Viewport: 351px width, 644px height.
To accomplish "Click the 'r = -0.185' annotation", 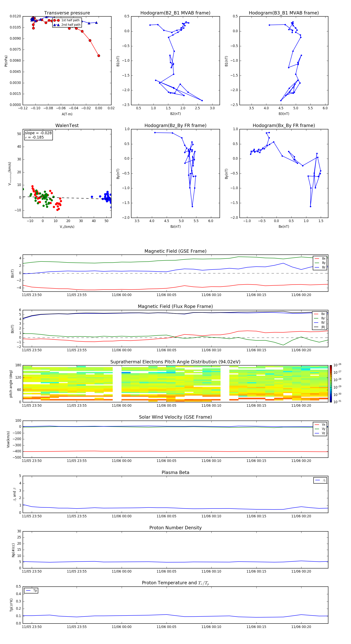I will 35,137.
